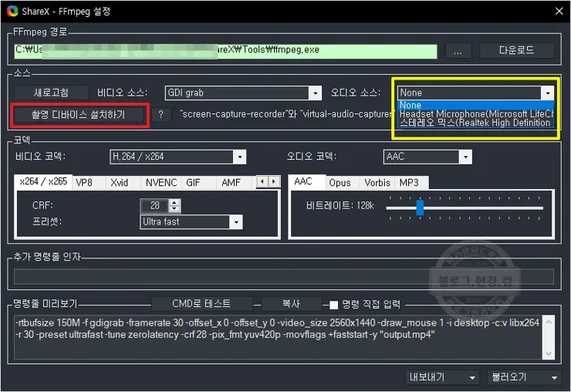Switch to the Vorbis audio tab

click(x=377, y=183)
